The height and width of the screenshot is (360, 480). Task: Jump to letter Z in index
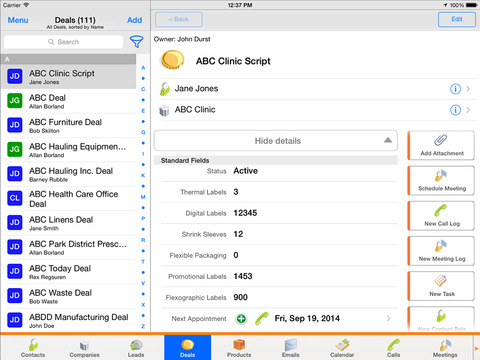click(143, 326)
